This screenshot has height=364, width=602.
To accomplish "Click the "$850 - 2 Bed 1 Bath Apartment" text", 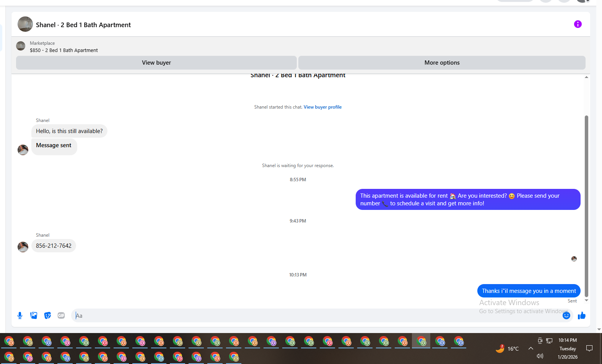I will [64, 50].
